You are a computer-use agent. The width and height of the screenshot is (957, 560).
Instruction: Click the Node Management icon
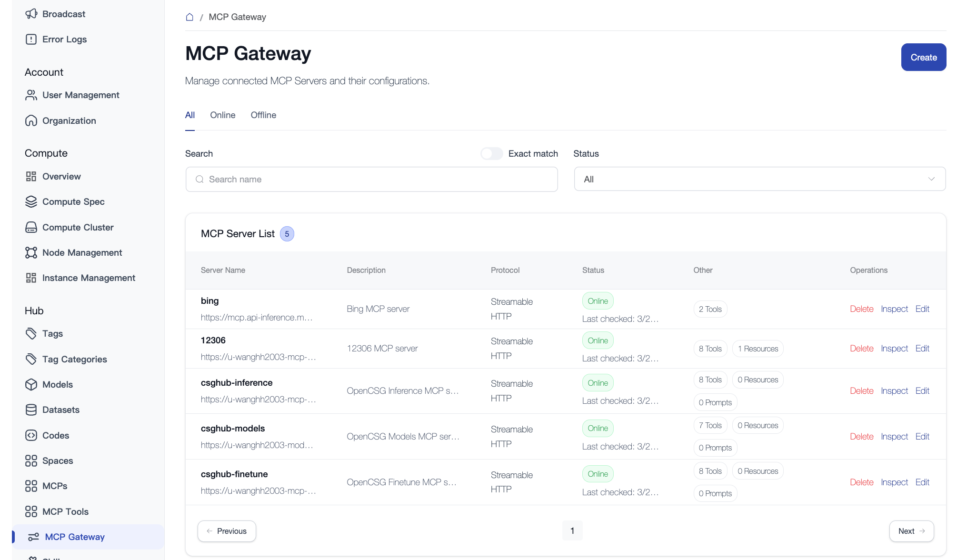tap(31, 252)
